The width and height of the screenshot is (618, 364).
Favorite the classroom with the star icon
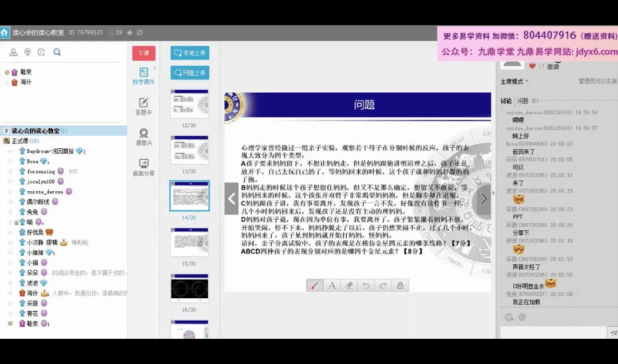pyautogui.click(x=129, y=33)
